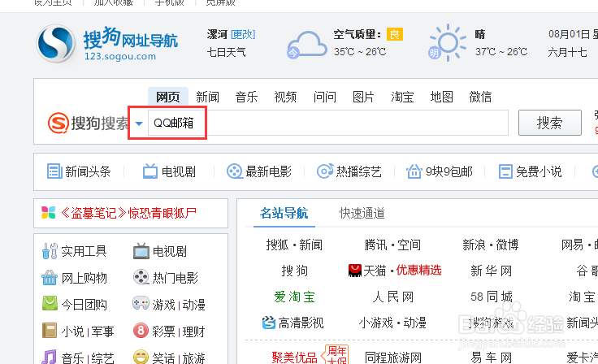
Task: Switch to the 地图 search tab
Action: click(442, 97)
